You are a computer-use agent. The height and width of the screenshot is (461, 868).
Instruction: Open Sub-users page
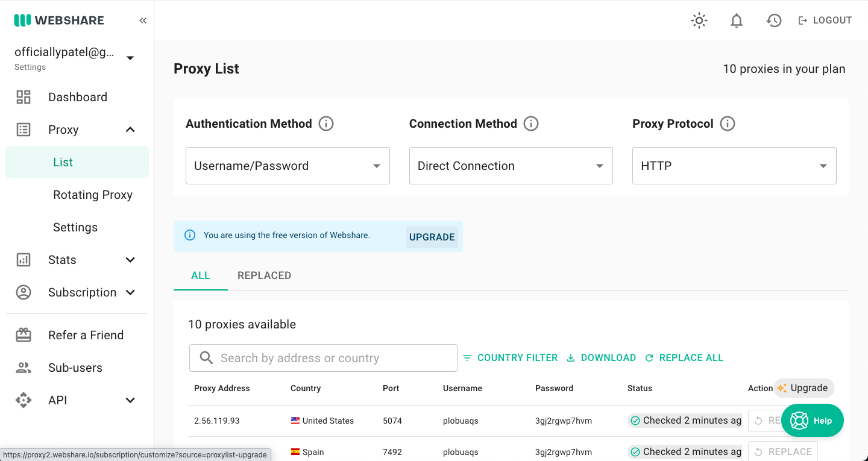(x=75, y=368)
